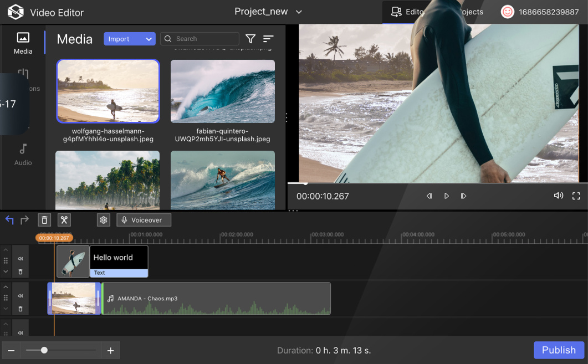
Task: Expand the Import dropdown
Action: 148,39
